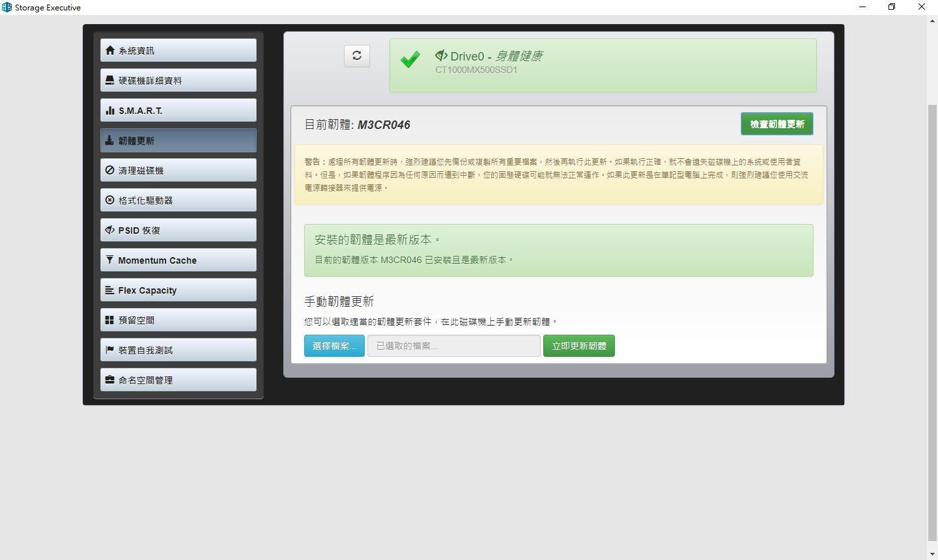Viewport: 938px width, 560px height.
Task: Open 命名空間管理 namespace management
Action: tap(178, 380)
